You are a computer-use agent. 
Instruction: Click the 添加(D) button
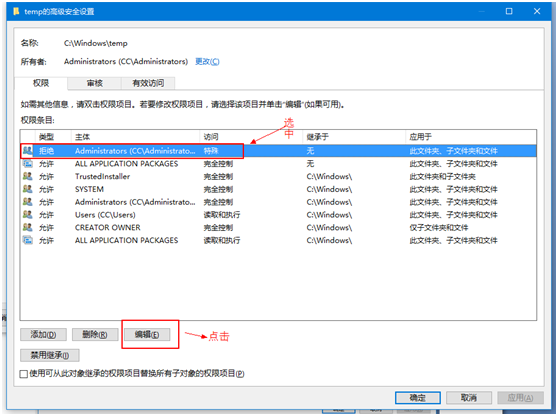[43, 335]
